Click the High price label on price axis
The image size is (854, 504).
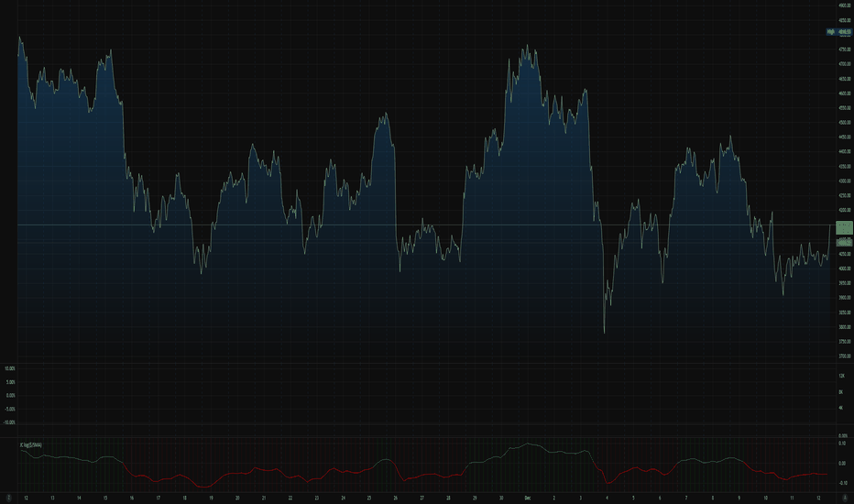838,32
